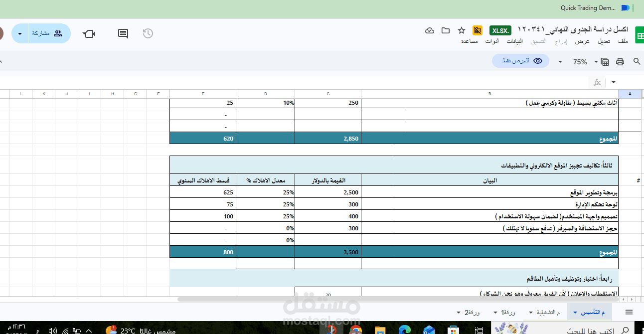Click the fx formula bar field
The image size is (644, 334).
[x=597, y=82]
